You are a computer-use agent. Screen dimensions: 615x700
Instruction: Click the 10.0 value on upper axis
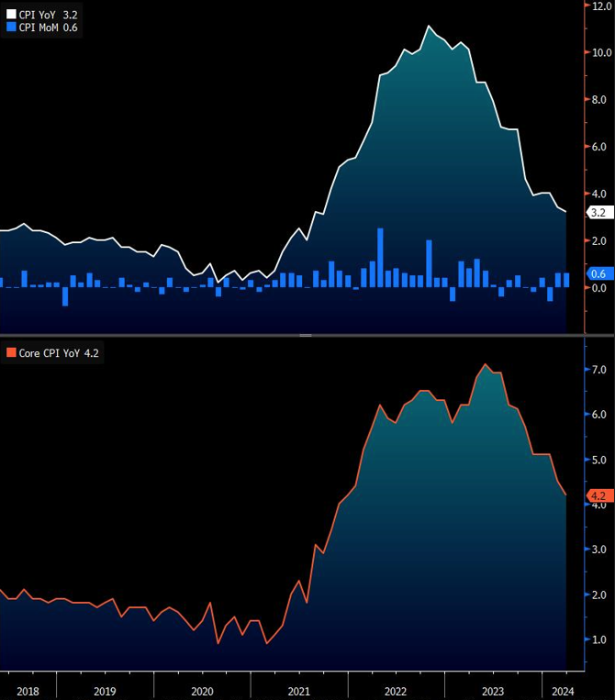pyautogui.click(x=601, y=52)
